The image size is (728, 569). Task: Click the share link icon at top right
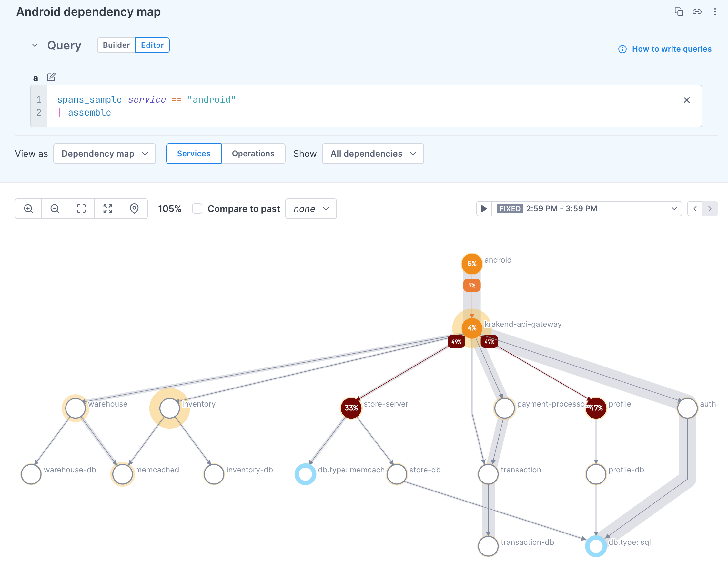coord(697,11)
